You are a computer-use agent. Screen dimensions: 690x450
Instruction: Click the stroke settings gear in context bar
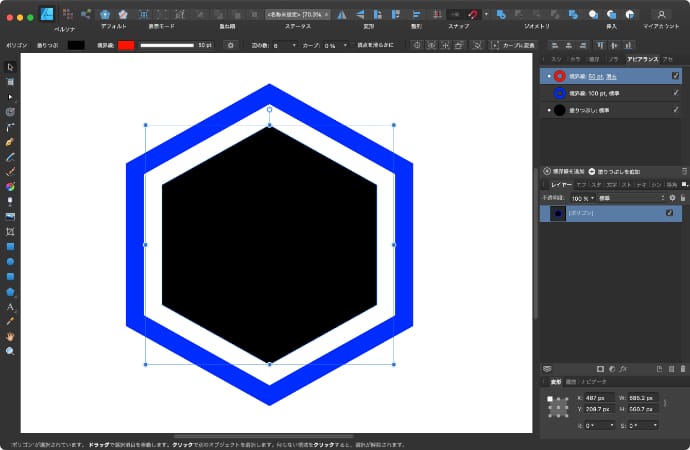point(230,45)
